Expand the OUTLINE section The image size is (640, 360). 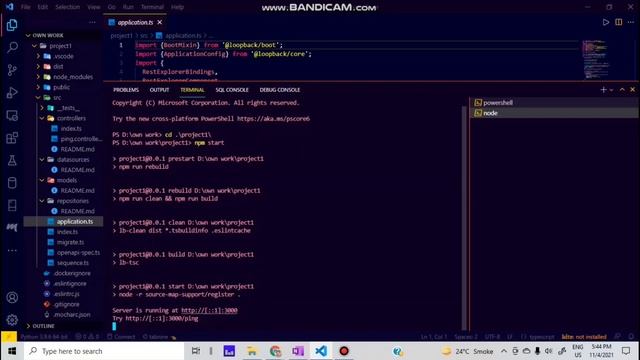(x=28, y=326)
